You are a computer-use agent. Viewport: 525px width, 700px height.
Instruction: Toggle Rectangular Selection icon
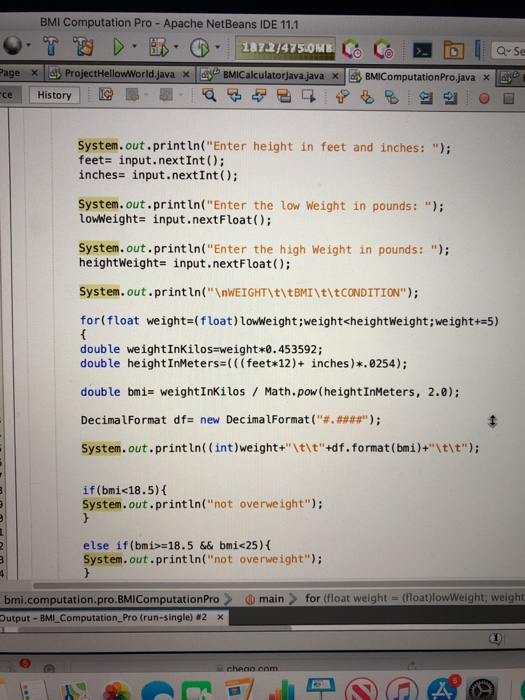[308, 96]
